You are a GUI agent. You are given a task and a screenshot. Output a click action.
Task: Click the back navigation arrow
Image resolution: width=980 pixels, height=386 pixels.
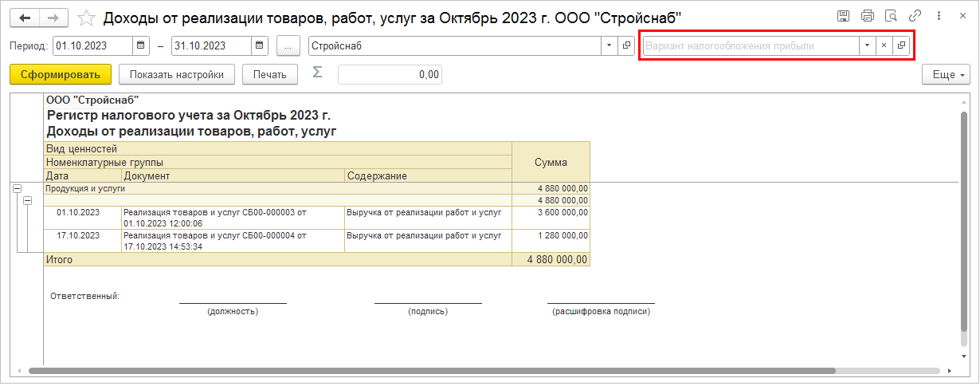coord(25,18)
